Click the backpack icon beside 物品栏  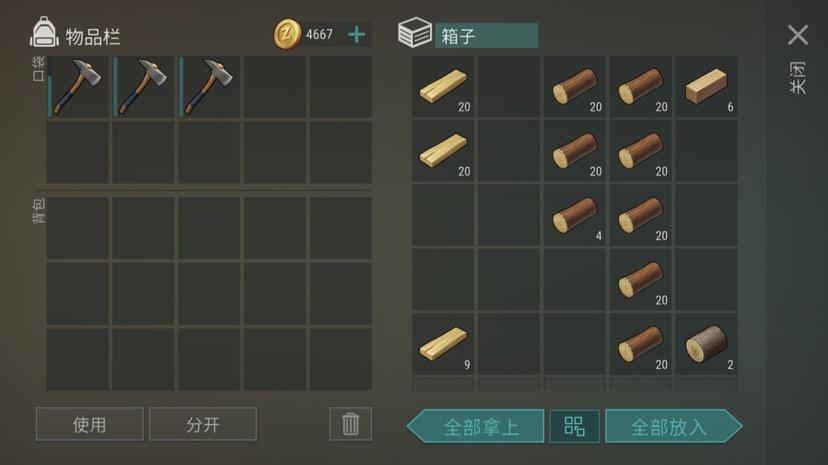click(44, 33)
